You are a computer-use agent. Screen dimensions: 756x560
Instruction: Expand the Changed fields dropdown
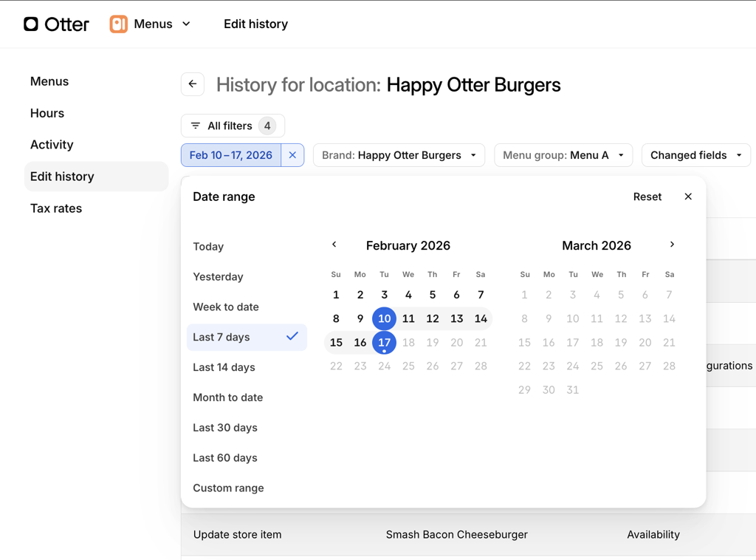[695, 155]
